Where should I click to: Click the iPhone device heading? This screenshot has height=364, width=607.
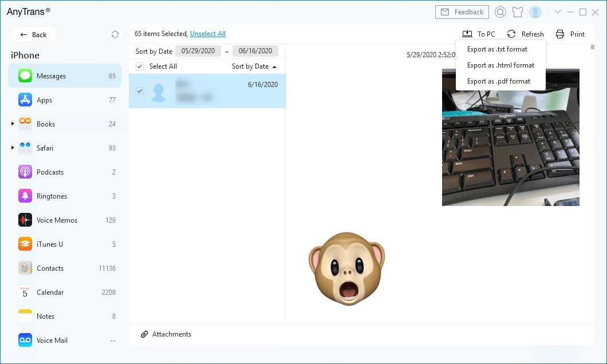(x=25, y=56)
